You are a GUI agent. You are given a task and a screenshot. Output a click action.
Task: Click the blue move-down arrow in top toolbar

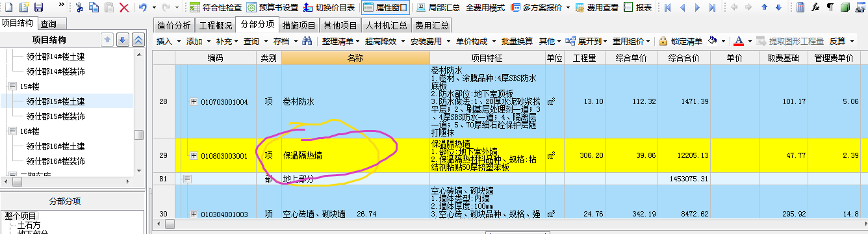tap(778, 8)
